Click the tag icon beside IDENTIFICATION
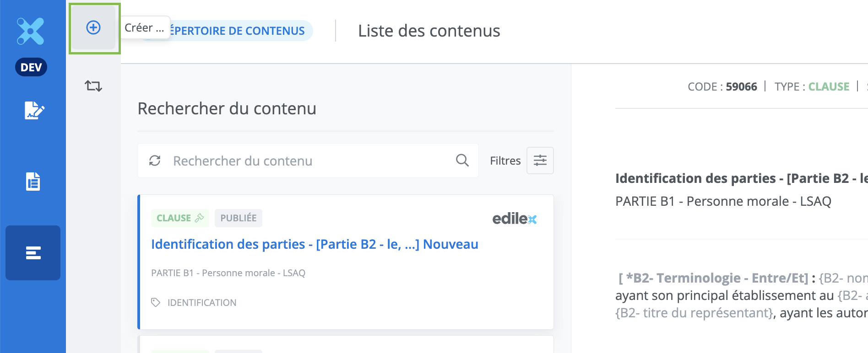868x353 pixels. coord(156,302)
